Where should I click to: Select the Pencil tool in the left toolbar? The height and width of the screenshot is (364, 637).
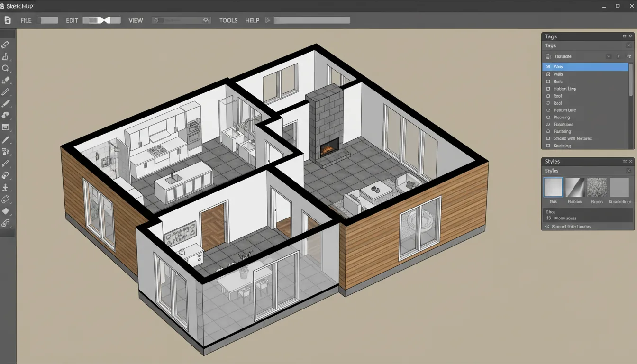[7, 92]
